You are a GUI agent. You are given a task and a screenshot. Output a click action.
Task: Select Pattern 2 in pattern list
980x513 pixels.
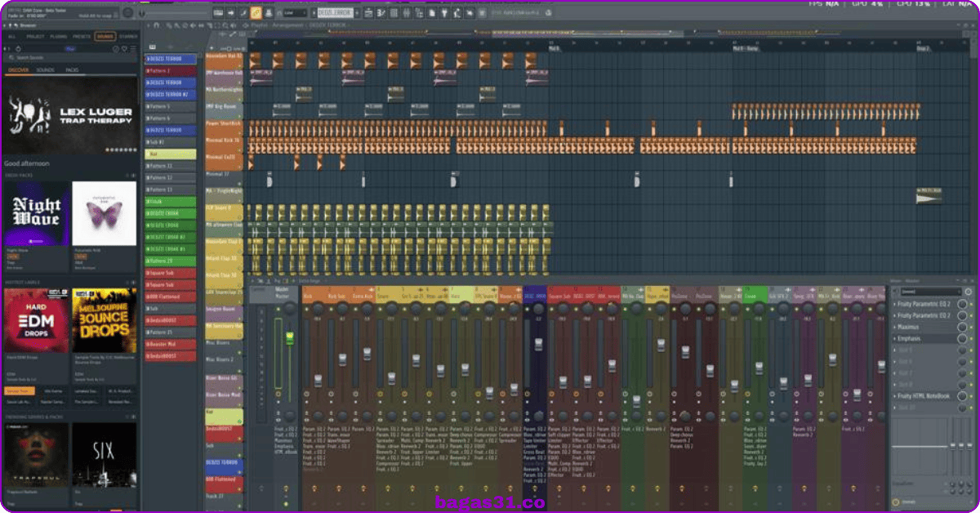click(x=171, y=71)
